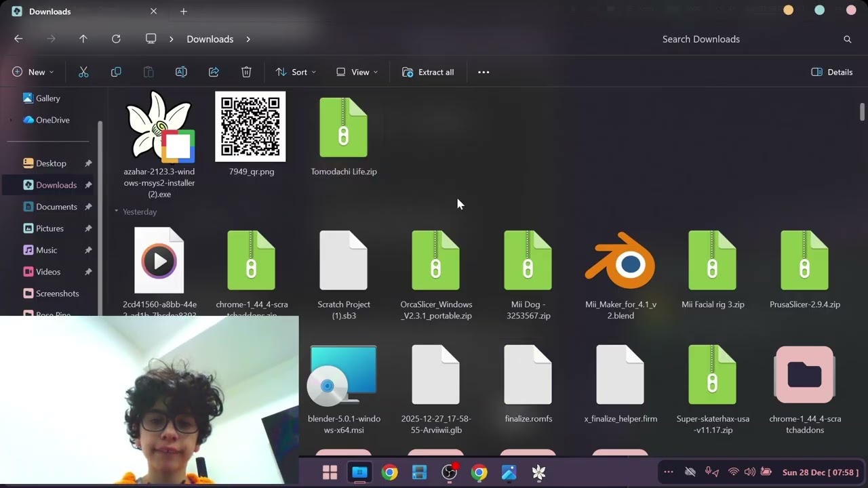Click the date and time clock

tap(821, 472)
